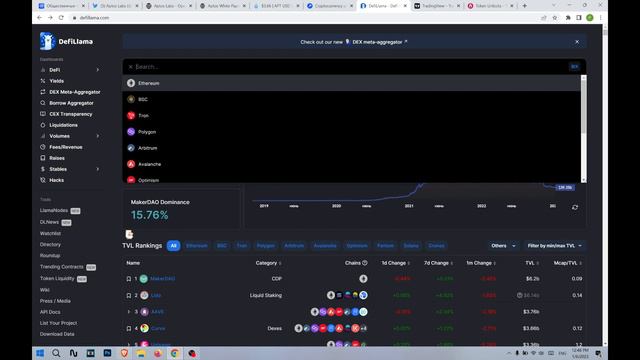
Task: Filter TVL rankings by Tron chip
Action: click(x=242, y=246)
